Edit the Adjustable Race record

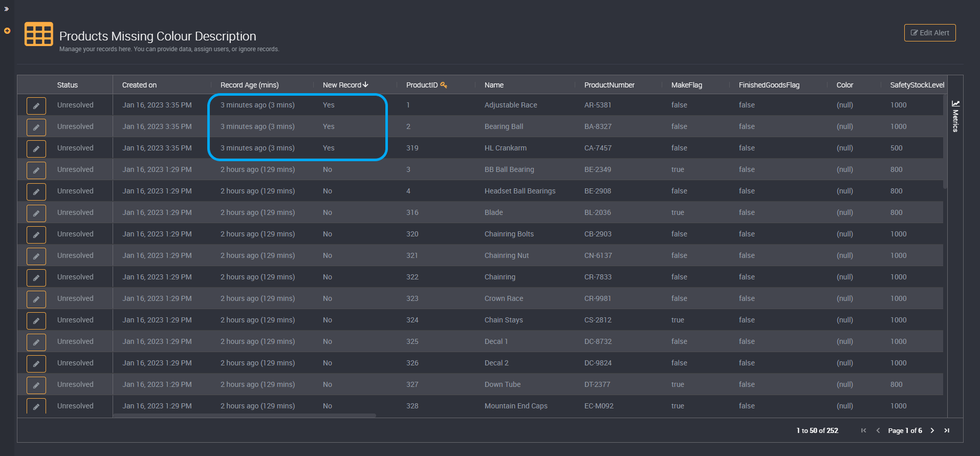pyautogui.click(x=36, y=105)
